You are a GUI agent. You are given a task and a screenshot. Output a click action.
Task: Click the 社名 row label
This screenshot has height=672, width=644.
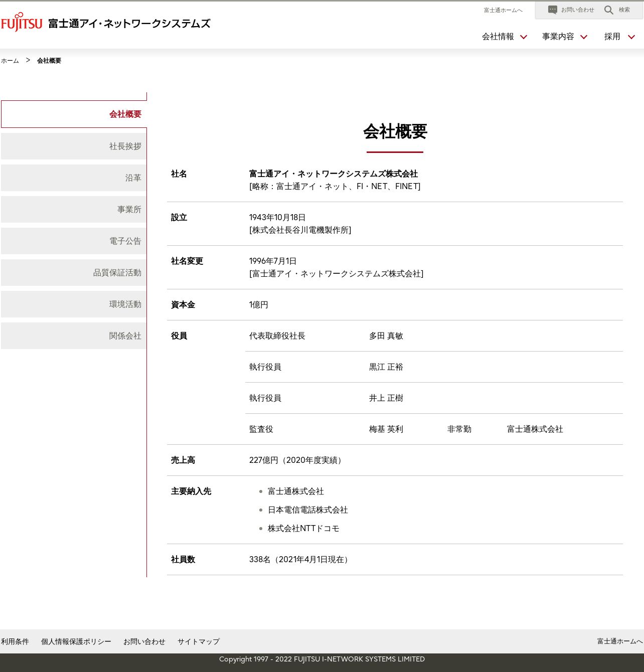179,174
